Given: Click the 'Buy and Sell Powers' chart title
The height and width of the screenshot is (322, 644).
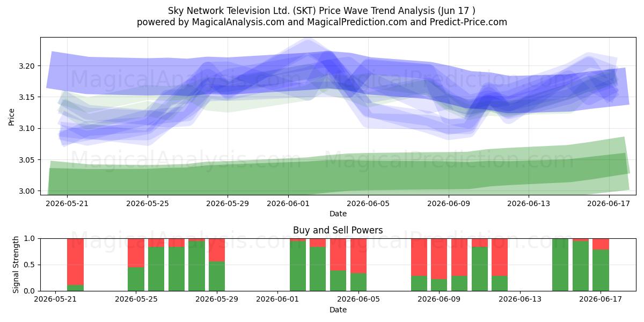Looking at the screenshot, I should (338, 230).
